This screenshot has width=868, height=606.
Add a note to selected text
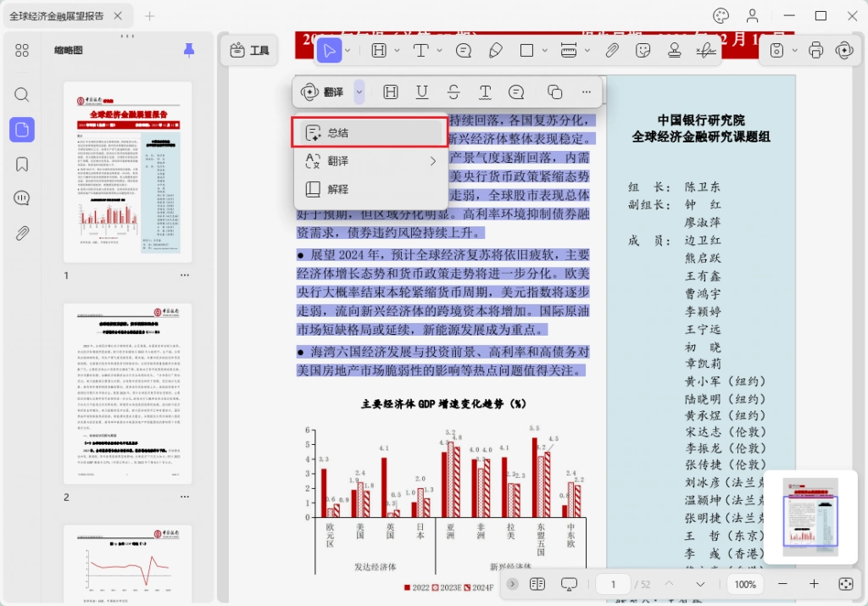click(516, 92)
